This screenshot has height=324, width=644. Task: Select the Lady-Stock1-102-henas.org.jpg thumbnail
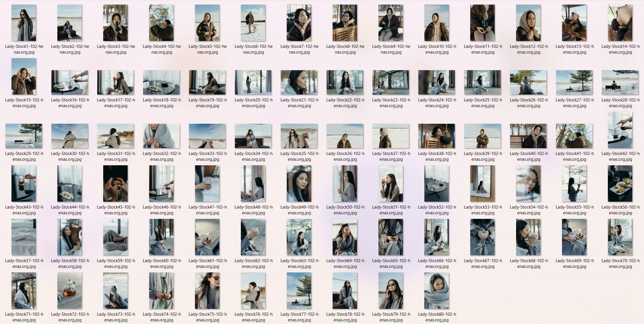click(x=24, y=23)
